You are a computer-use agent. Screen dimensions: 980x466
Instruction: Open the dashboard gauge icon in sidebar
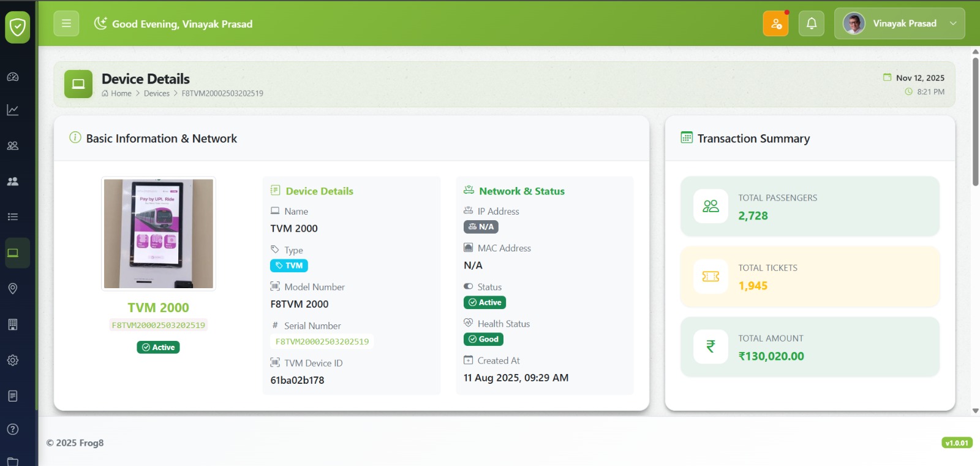point(13,77)
